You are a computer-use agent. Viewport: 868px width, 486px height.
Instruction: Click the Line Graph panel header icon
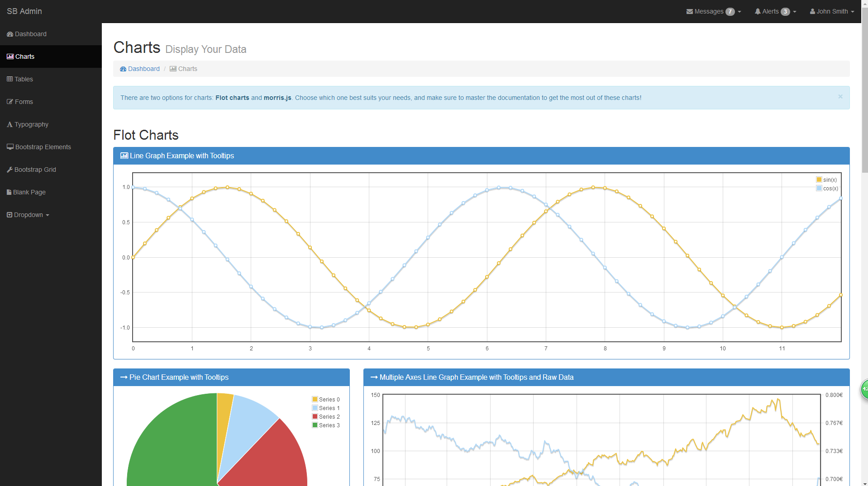coord(124,156)
